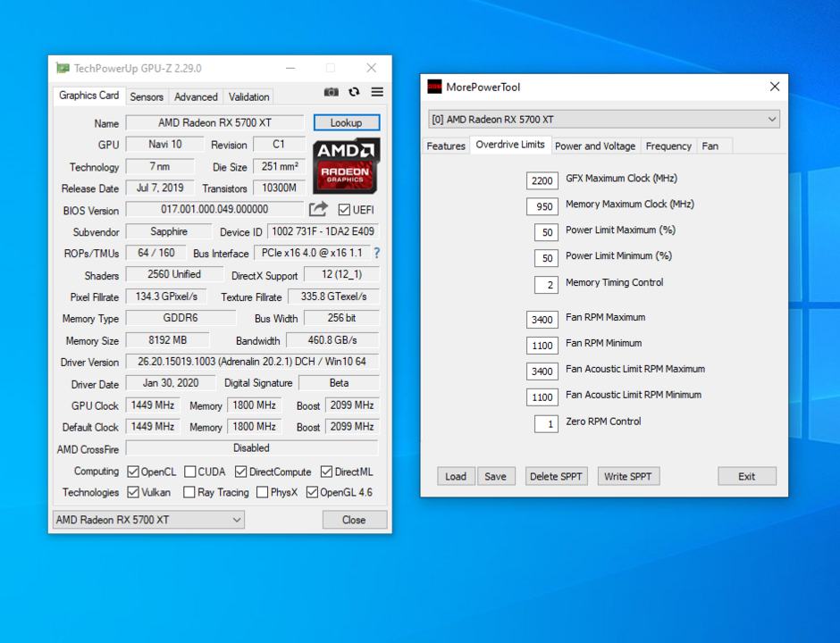Image resolution: width=840 pixels, height=643 pixels.
Task: Click Fan Acoustic Limit RPM Minimum field
Action: 542,397
